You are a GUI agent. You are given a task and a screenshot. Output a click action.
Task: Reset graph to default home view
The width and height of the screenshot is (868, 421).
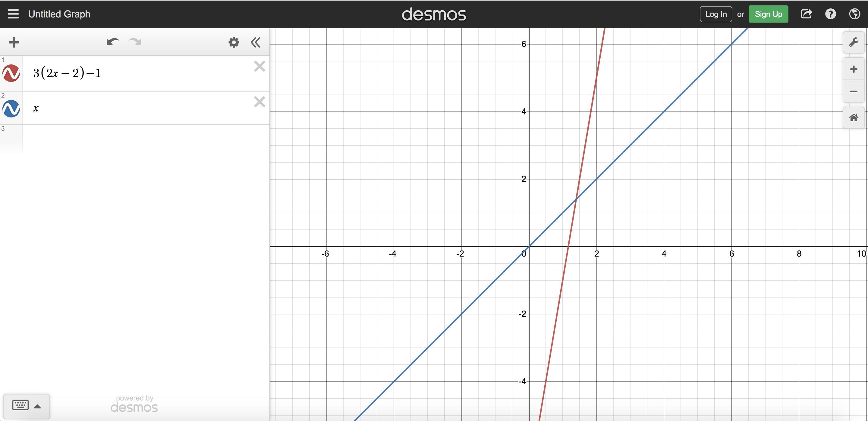click(853, 117)
